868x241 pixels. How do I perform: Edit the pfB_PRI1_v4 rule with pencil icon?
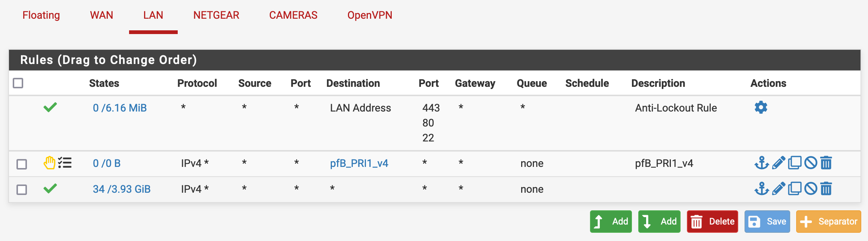click(x=778, y=163)
